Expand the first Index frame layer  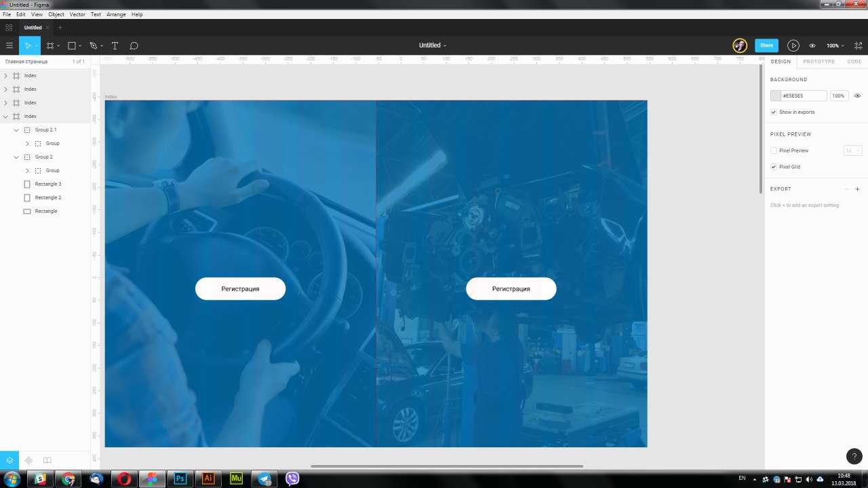click(5, 76)
